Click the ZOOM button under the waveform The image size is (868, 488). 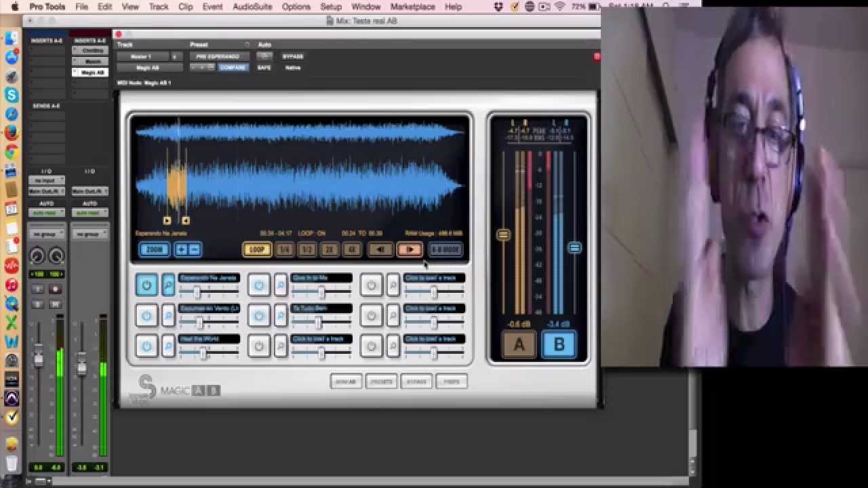click(x=155, y=249)
